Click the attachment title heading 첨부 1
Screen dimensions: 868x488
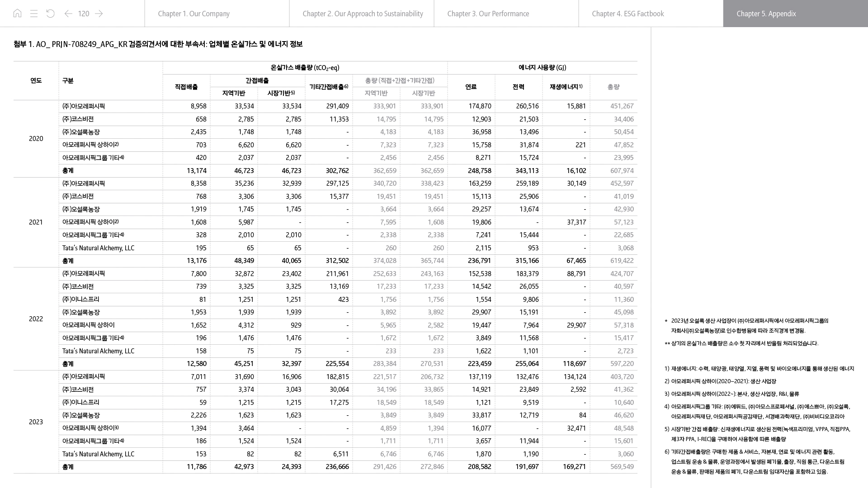click(158, 44)
